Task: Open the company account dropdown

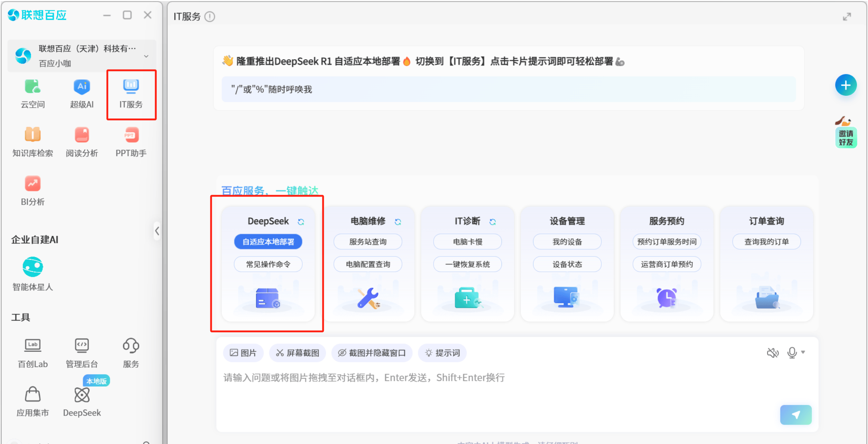Action: coord(146,56)
